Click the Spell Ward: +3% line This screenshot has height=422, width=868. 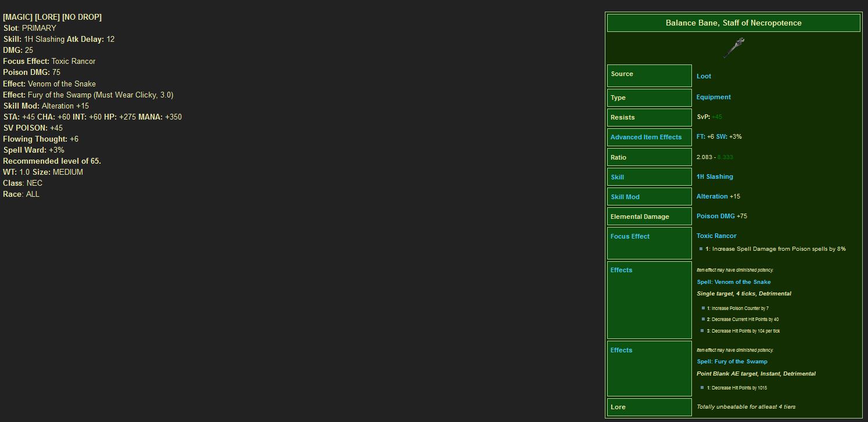(x=34, y=150)
